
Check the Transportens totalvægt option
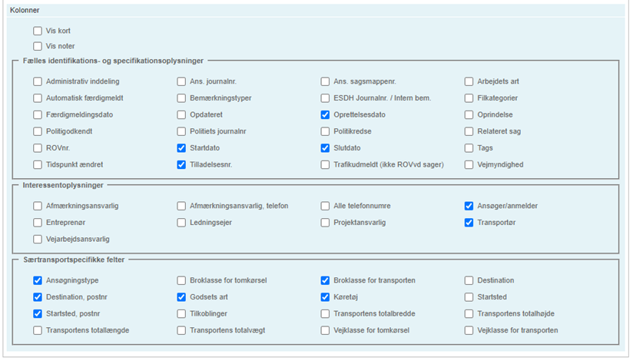(181, 330)
